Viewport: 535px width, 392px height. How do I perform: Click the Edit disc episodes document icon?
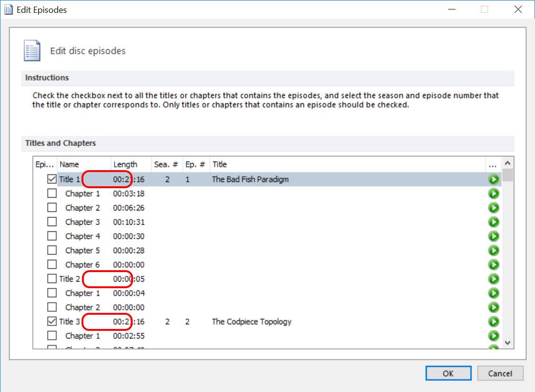pyautogui.click(x=32, y=51)
